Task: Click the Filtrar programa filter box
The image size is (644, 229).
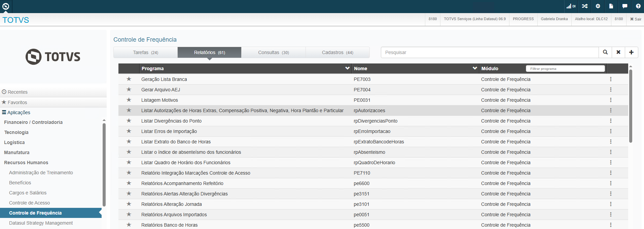Action: 565,68
